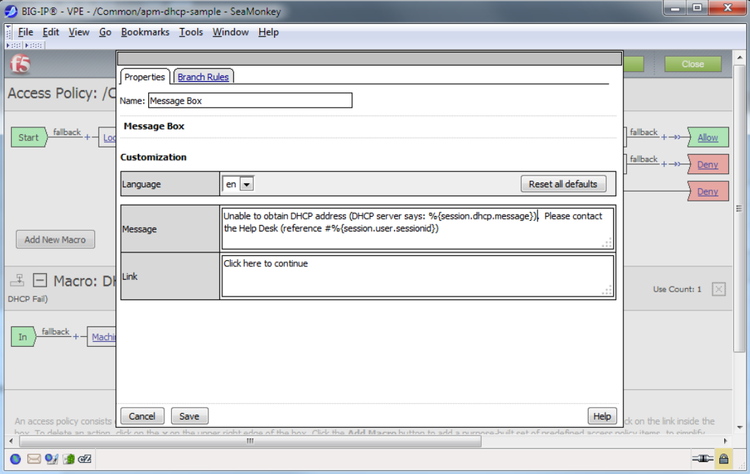Open the Help menu

[268, 32]
